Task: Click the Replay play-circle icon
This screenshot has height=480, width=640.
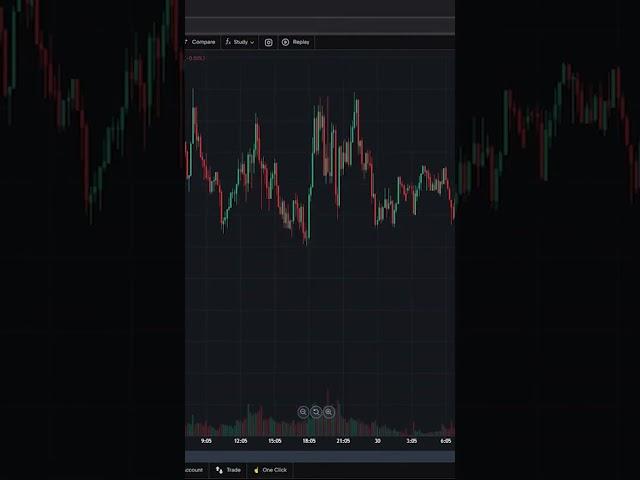Action: tap(285, 42)
